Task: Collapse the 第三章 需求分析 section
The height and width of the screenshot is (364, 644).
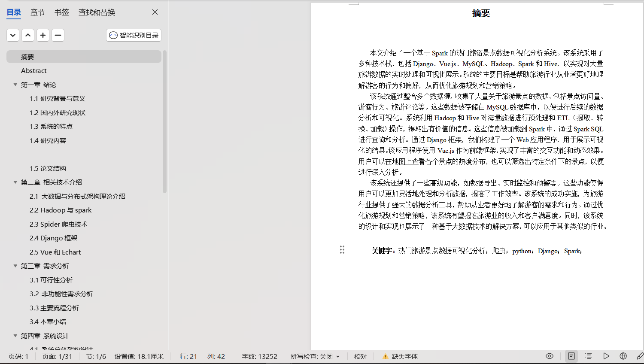Action: 15,266
